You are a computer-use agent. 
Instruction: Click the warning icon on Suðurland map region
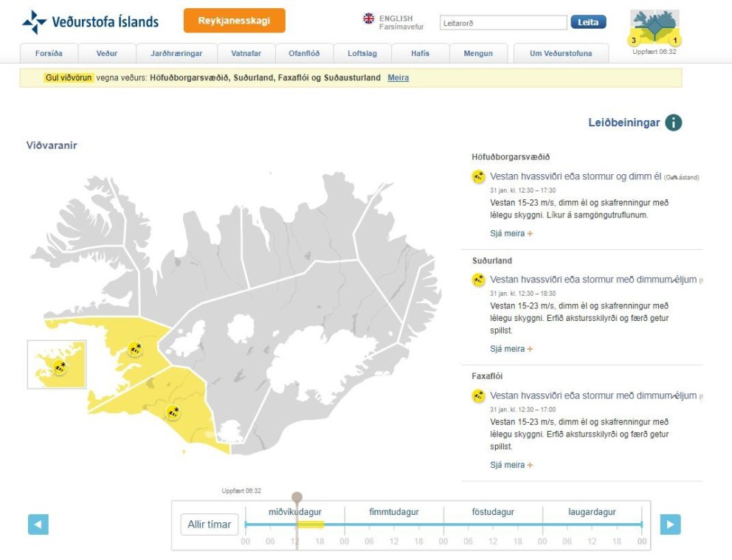tap(173, 412)
